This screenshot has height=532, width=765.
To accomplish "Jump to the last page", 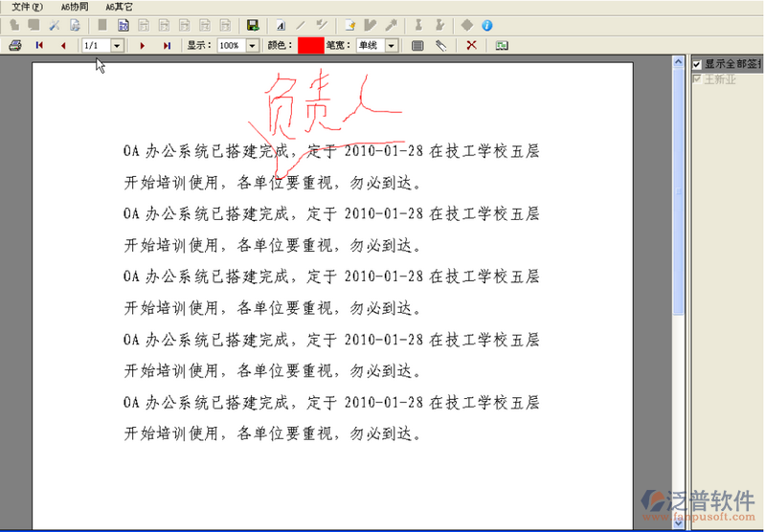I will pos(167,45).
